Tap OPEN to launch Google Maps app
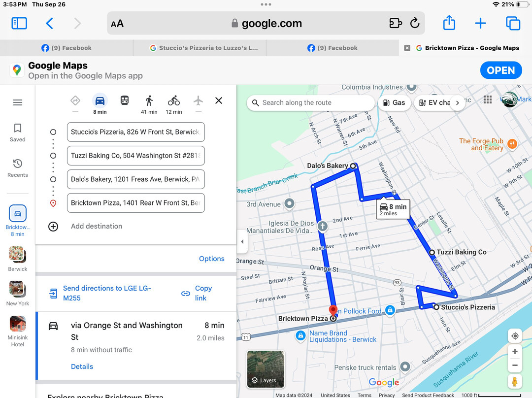 501,70
